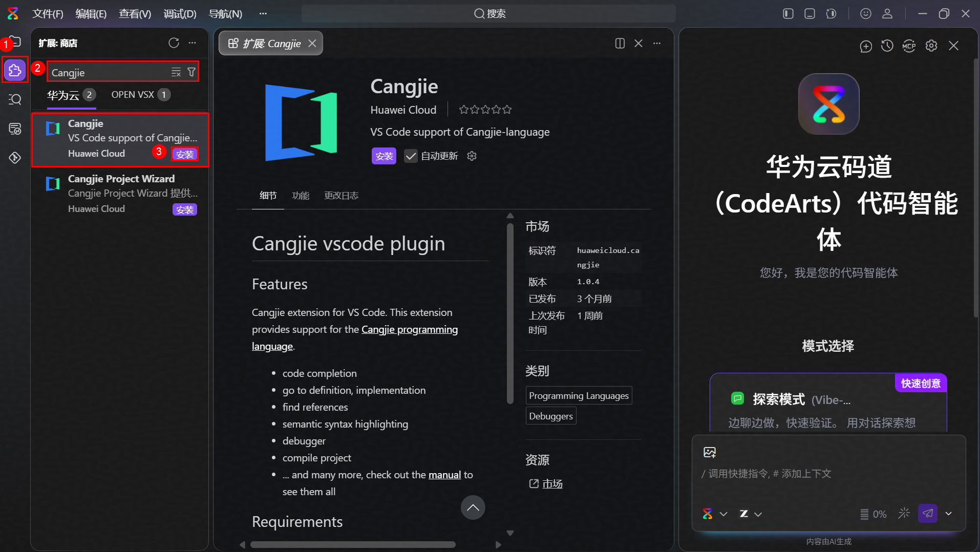Open the send options dropdown arrow
This screenshot has height=552, width=980.
[x=949, y=513]
